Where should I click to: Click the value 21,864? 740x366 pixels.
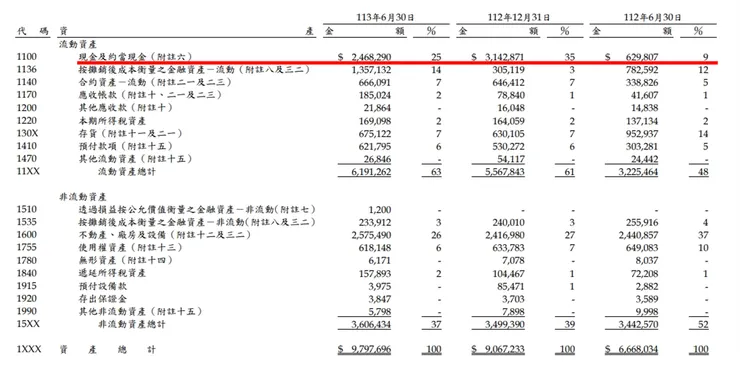point(377,108)
